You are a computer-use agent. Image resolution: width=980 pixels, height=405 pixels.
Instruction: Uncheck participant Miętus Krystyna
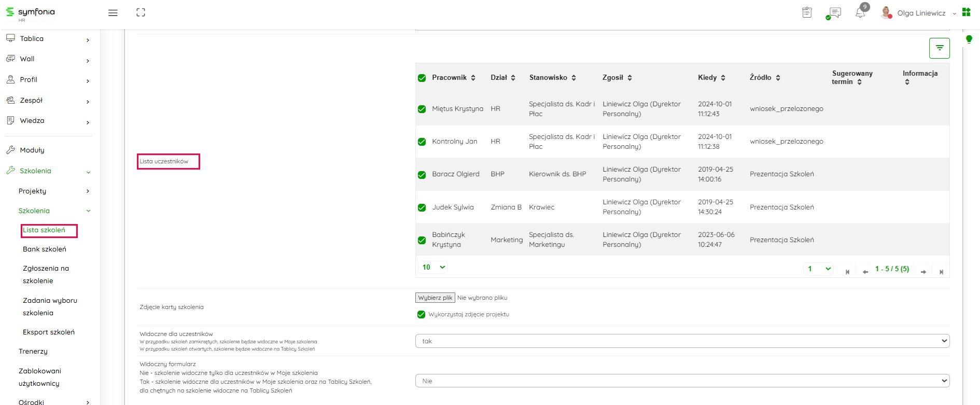(x=422, y=109)
